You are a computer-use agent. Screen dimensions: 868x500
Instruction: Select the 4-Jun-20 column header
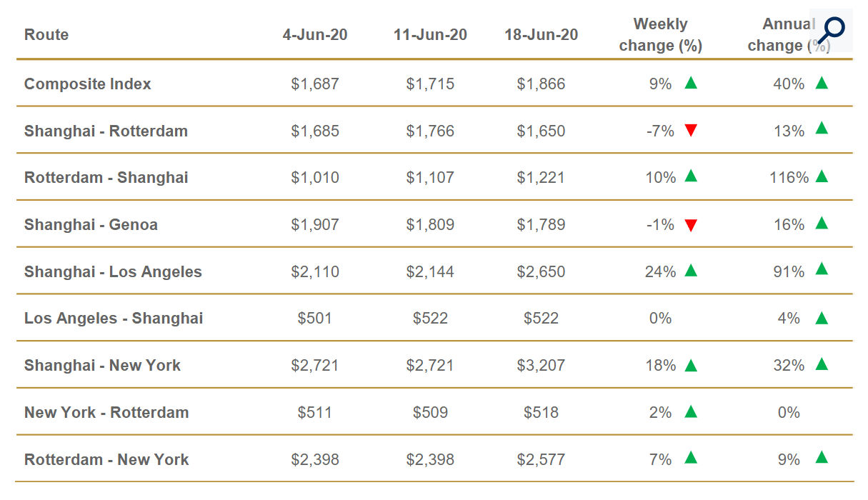[315, 35]
